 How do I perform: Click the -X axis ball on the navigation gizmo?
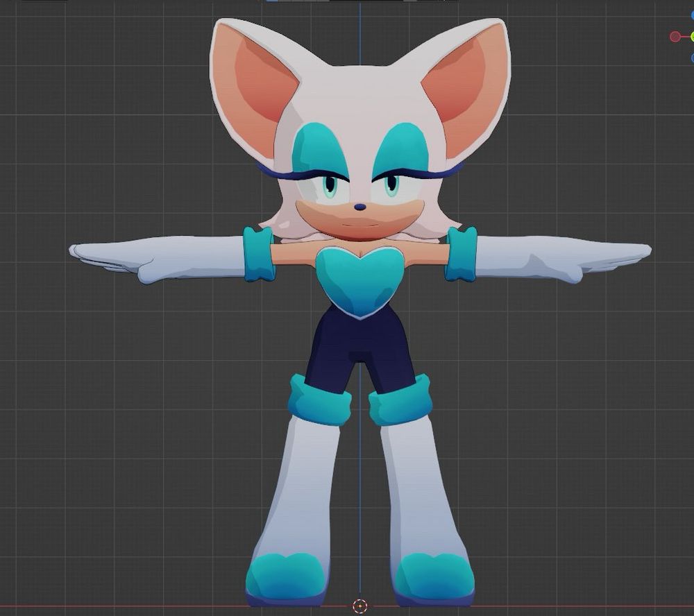pos(675,36)
